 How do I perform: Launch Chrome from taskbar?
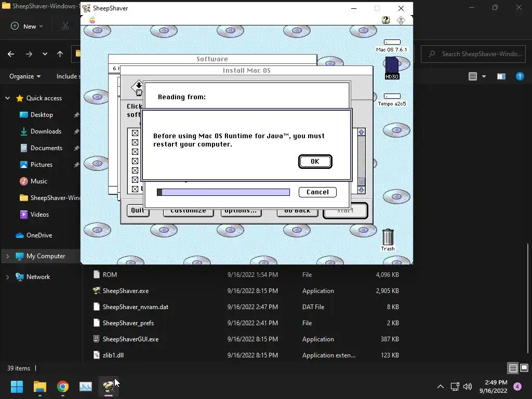(63, 387)
